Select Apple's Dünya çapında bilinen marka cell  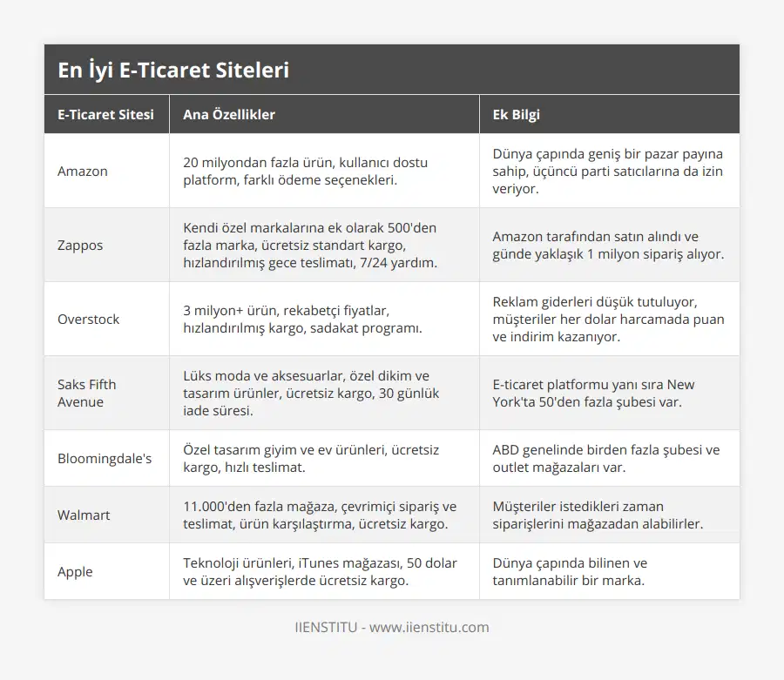tap(570, 572)
